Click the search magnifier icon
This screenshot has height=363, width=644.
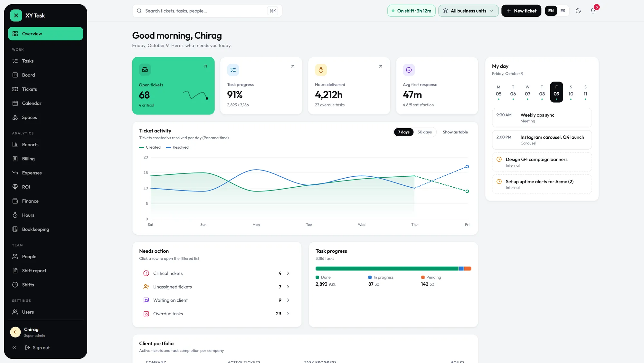coord(139,11)
